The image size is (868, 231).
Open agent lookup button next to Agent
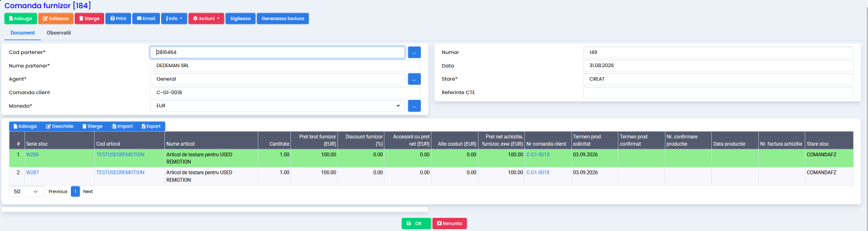pos(414,79)
